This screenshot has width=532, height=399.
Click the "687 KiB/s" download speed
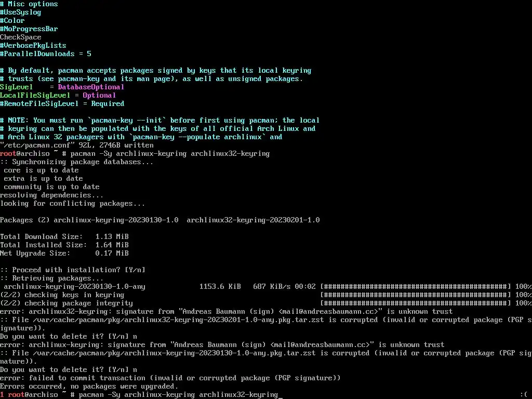(x=272, y=287)
